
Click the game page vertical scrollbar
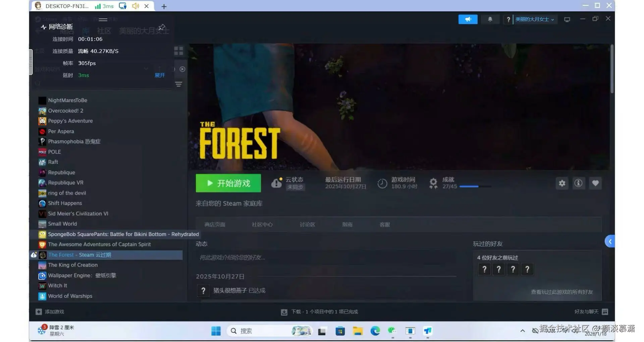(612, 69)
